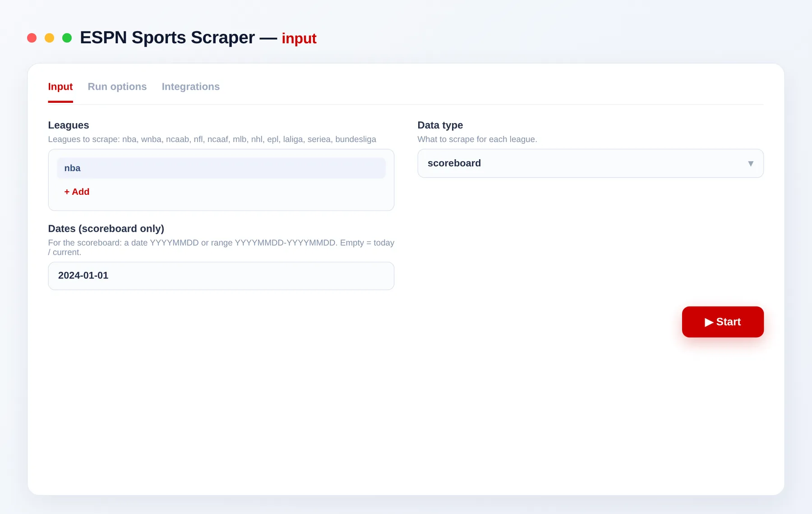
Task: Click the 'Leagues to scrape' helper text
Action: pos(212,139)
